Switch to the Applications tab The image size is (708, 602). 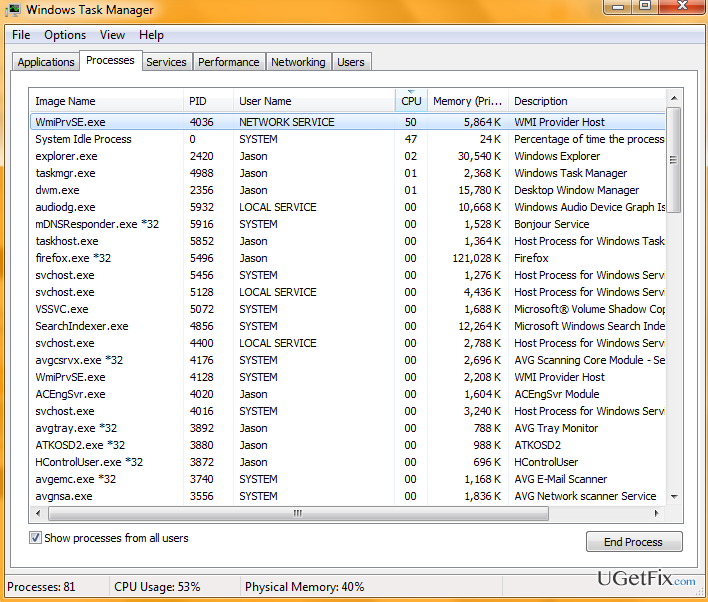46,62
